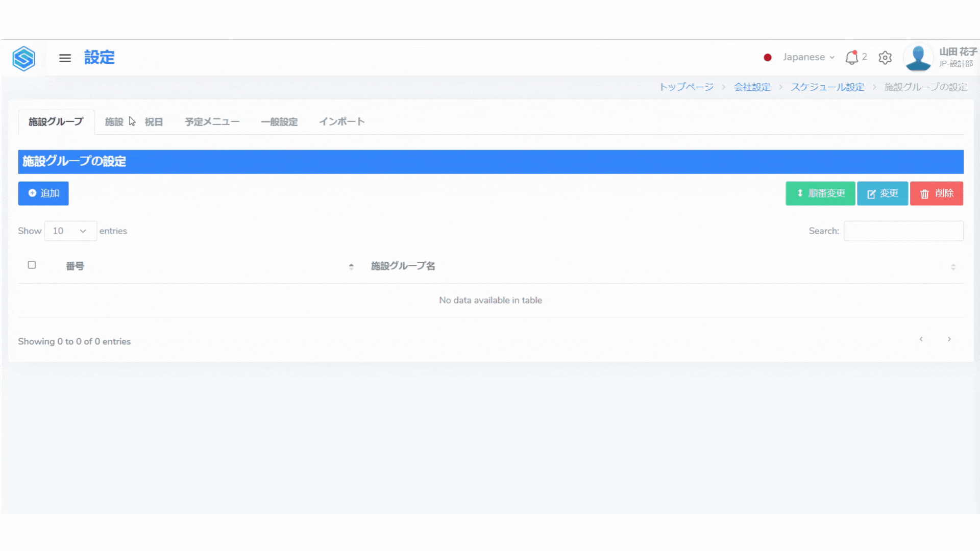Go to the previous table page arrow
Viewport: 980px width, 551px height.
921,339
